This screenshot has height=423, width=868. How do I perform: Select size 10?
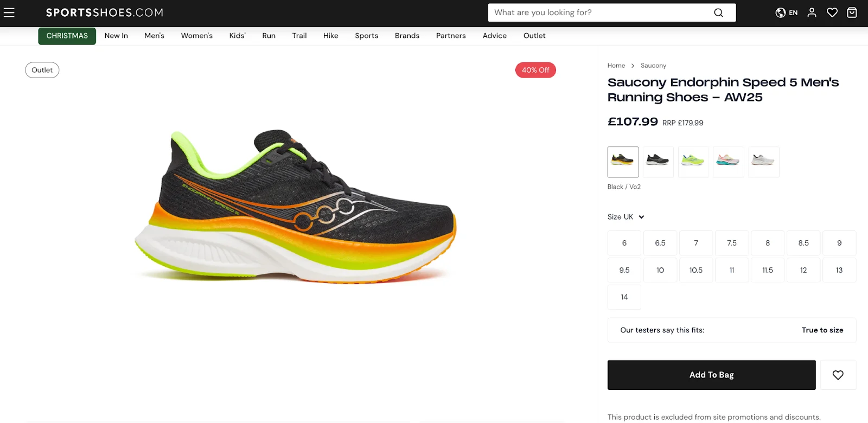tap(660, 270)
